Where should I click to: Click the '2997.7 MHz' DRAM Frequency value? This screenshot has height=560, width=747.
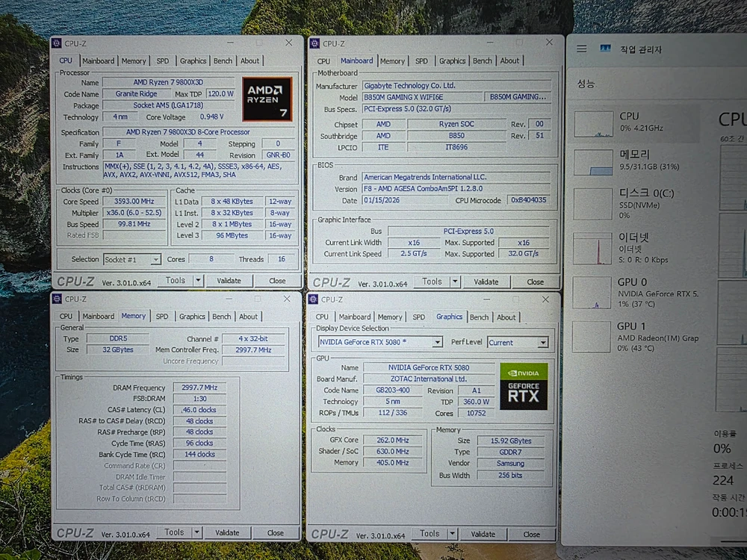(199, 388)
